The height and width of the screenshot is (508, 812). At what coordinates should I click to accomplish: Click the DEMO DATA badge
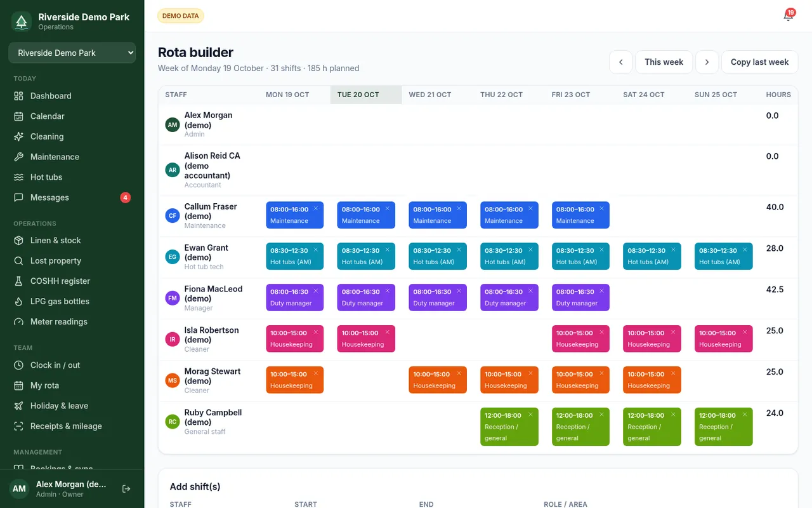pos(181,16)
